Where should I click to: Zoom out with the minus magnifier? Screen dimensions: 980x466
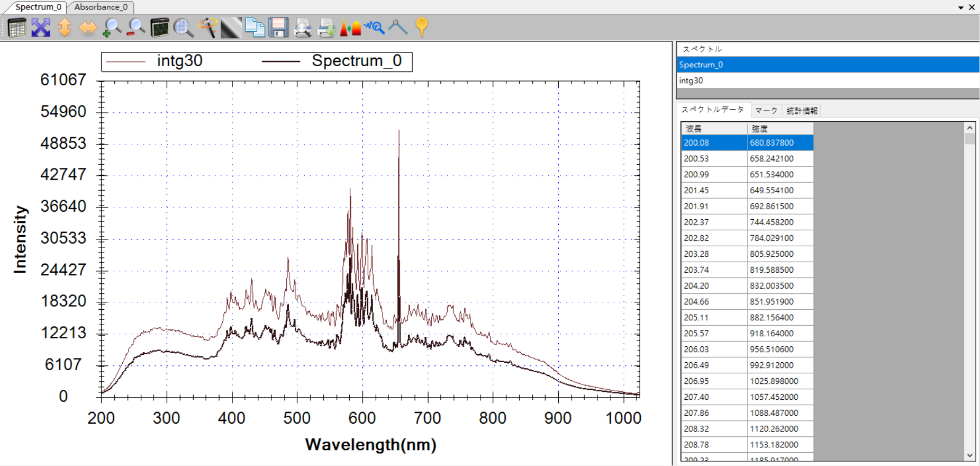click(136, 28)
